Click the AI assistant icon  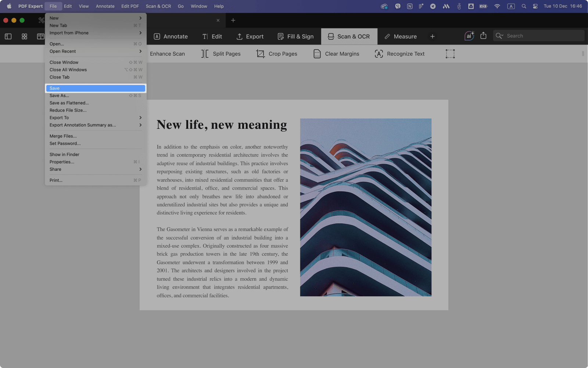(469, 36)
